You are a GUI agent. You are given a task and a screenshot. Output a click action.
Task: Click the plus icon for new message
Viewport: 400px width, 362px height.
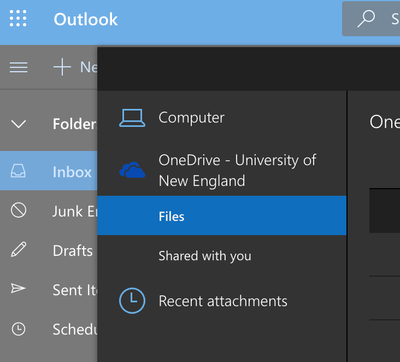click(62, 67)
